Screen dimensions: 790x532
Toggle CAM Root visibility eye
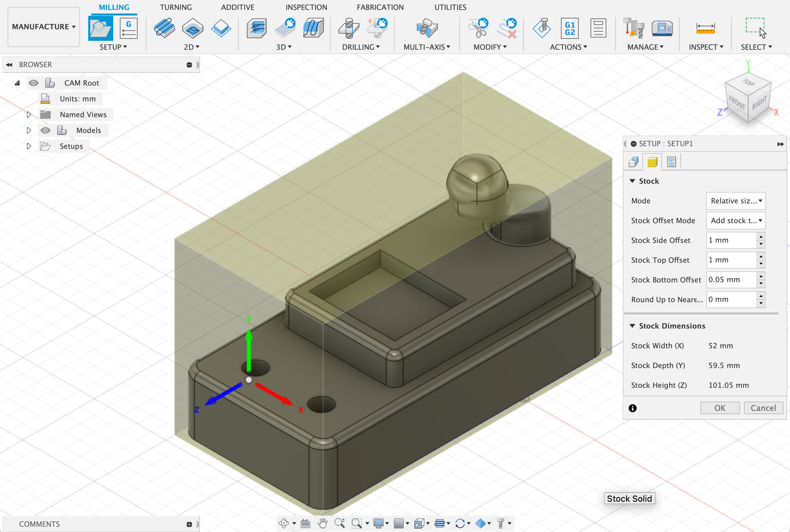click(x=33, y=83)
